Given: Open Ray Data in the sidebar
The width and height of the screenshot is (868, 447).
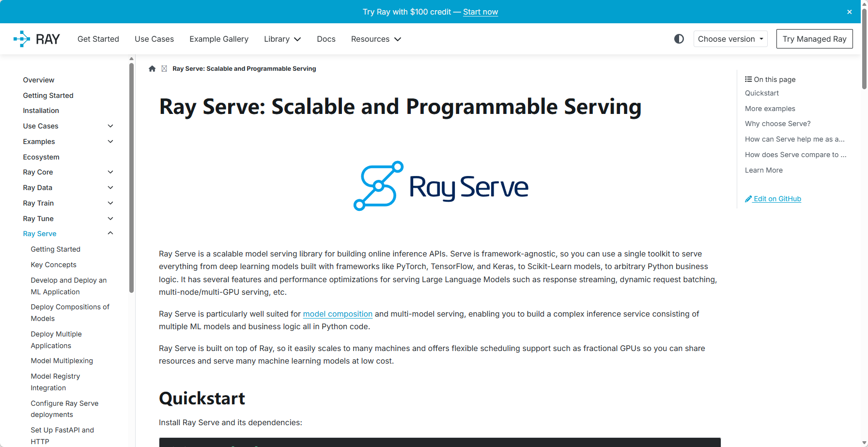Looking at the screenshot, I should (37, 188).
